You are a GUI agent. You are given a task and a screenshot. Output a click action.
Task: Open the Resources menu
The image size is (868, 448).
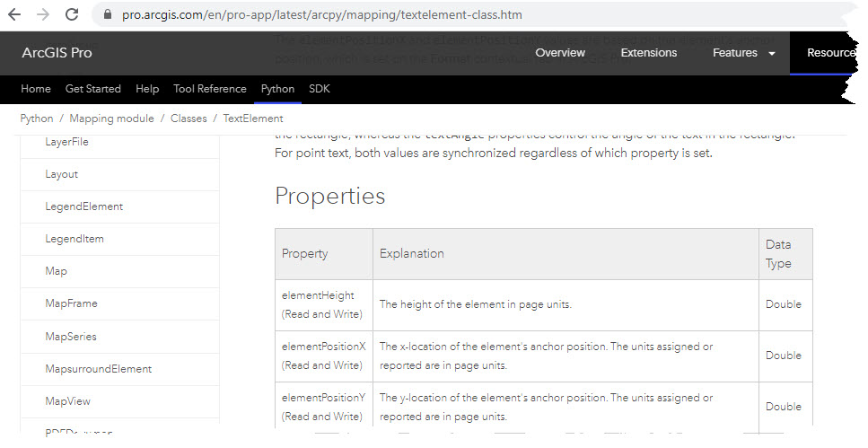(830, 53)
